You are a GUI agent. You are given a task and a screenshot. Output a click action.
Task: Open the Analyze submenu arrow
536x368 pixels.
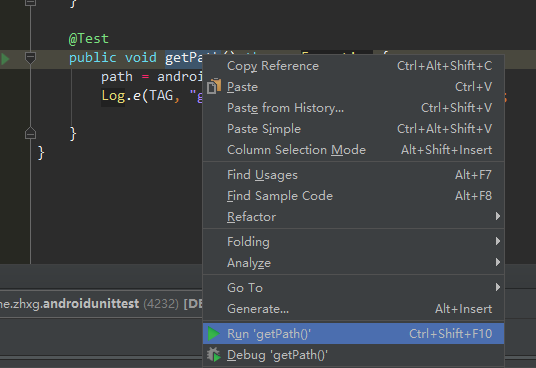coord(498,262)
